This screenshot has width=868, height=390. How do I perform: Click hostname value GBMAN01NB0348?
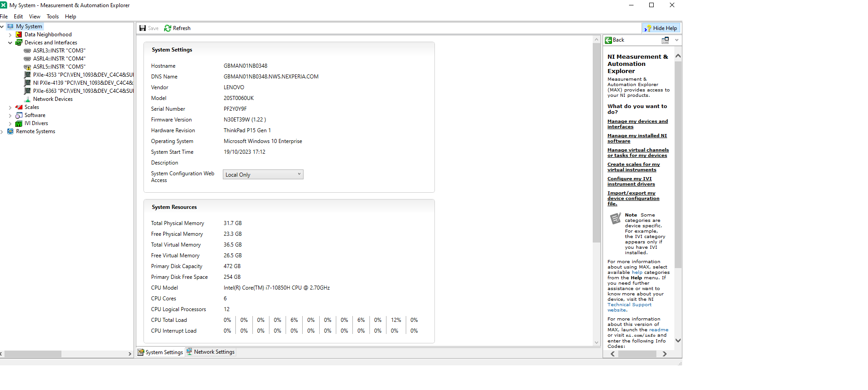246,66
